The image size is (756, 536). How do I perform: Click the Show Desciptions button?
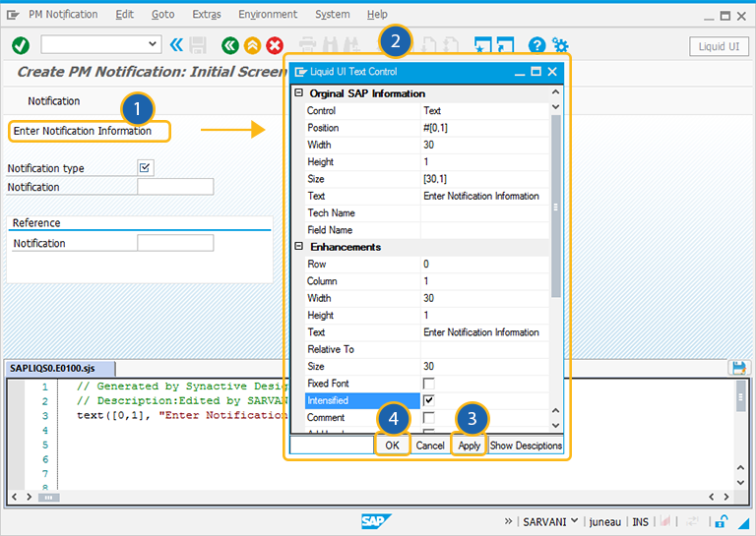coord(526,446)
